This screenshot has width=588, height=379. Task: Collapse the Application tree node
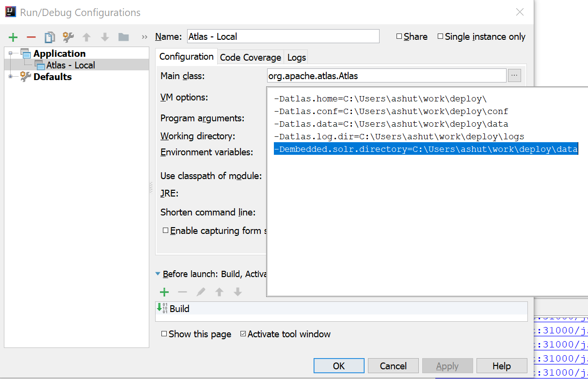(x=10, y=54)
